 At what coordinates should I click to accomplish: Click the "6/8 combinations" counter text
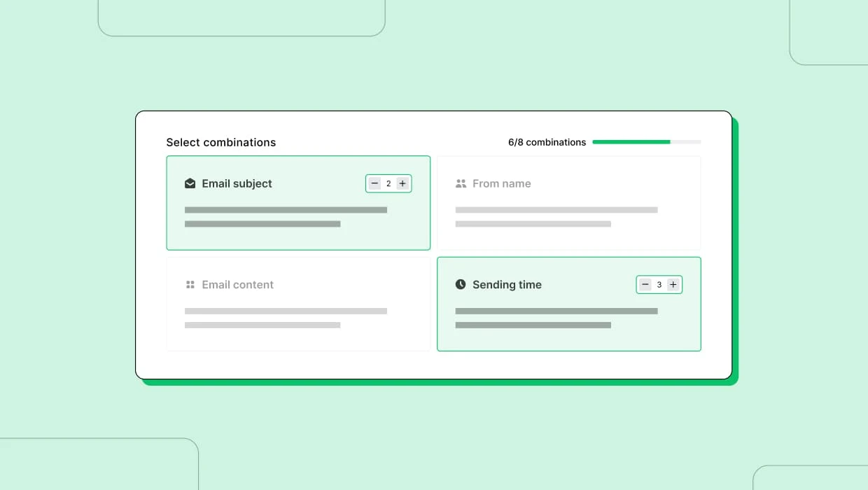pyautogui.click(x=547, y=142)
